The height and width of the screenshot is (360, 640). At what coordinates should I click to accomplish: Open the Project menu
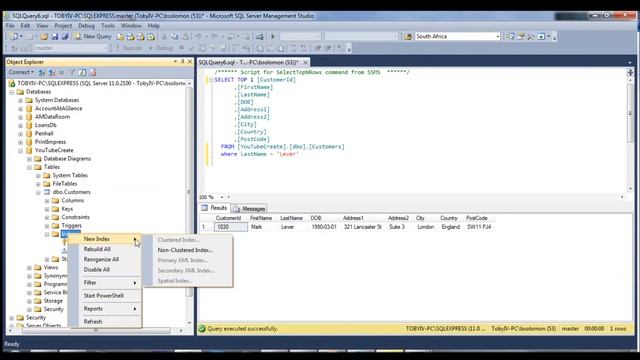63,26
